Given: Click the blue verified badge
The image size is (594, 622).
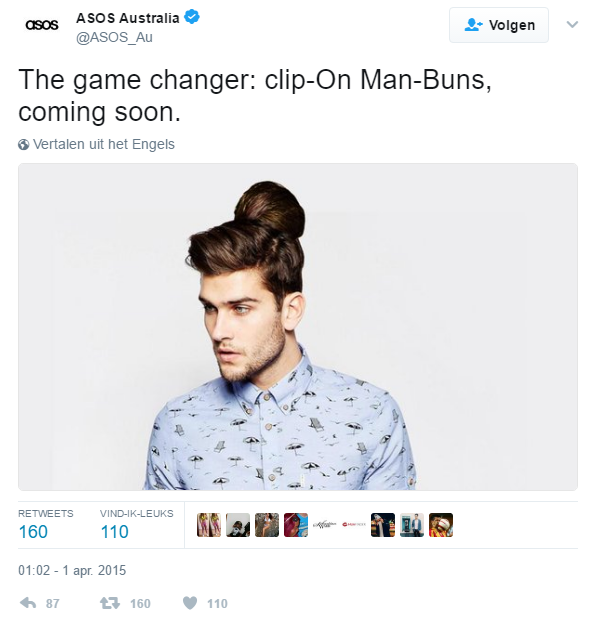Looking at the screenshot, I should (192, 17).
